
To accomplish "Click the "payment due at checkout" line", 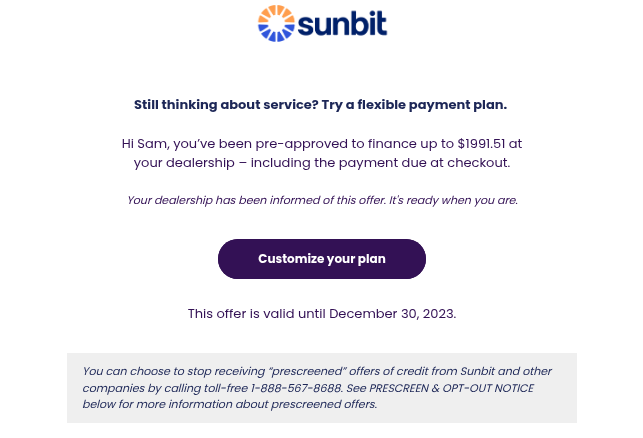I will pos(419,162).
